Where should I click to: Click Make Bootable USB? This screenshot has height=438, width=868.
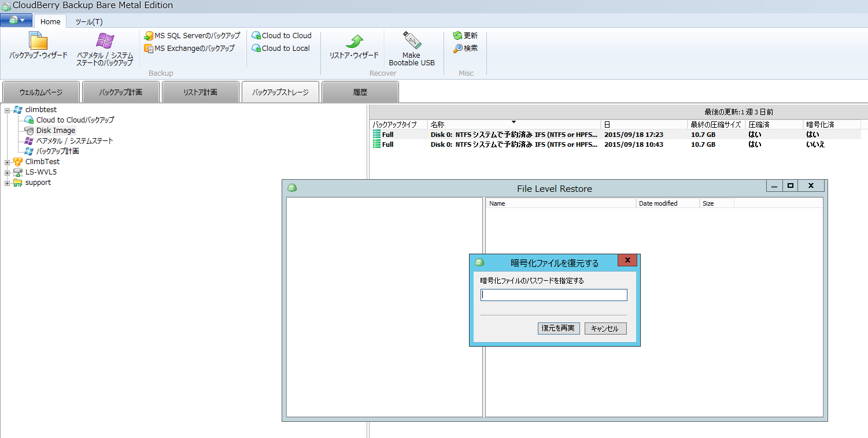[412, 49]
